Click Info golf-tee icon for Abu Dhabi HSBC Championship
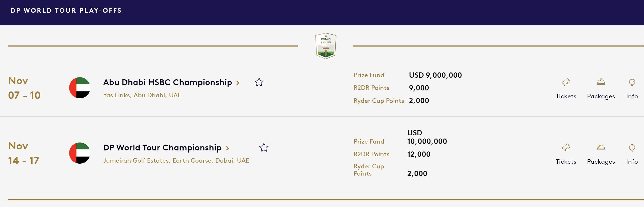This screenshot has width=644, height=207. click(x=632, y=83)
